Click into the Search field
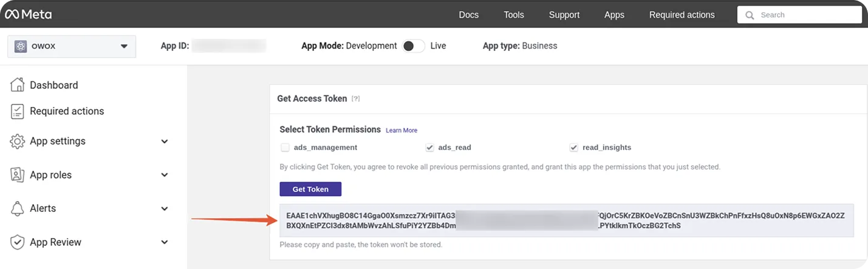The height and width of the screenshot is (269, 868). tap(799, 15)
